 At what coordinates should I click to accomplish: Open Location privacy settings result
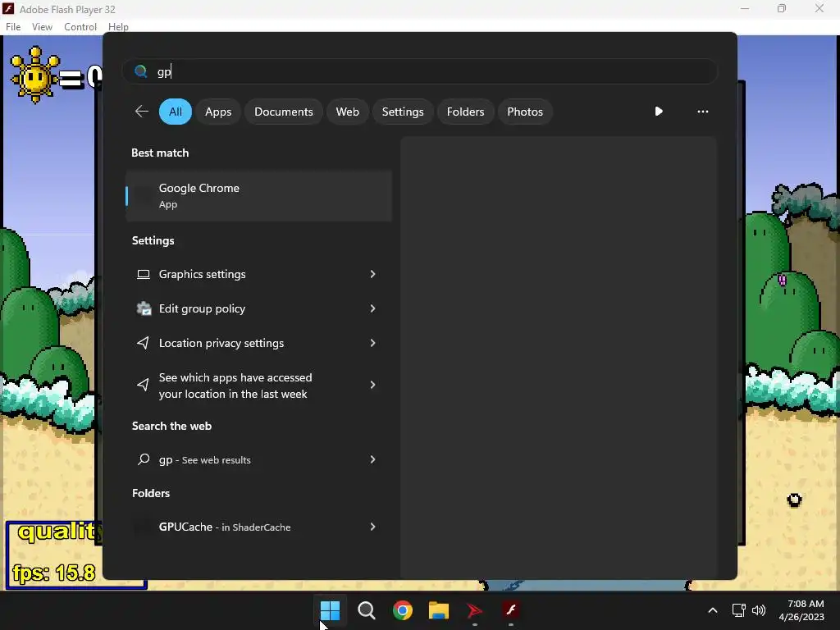[258, 343]
